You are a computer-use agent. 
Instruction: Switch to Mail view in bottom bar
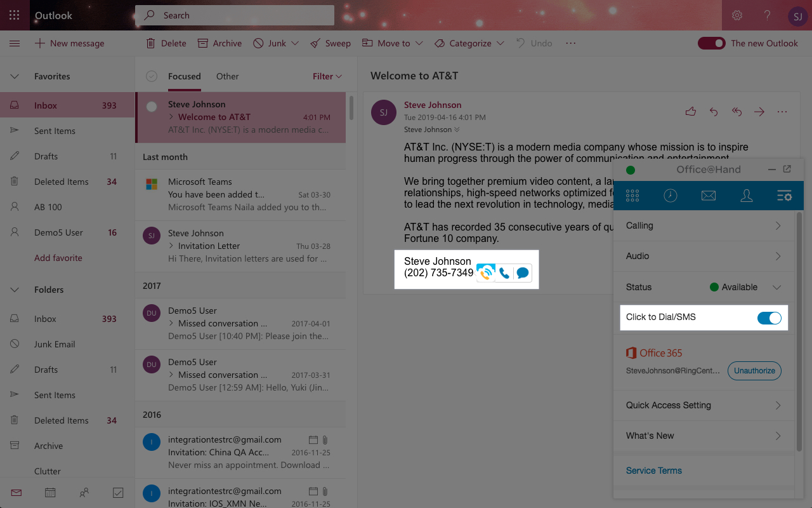coord(16,492)
